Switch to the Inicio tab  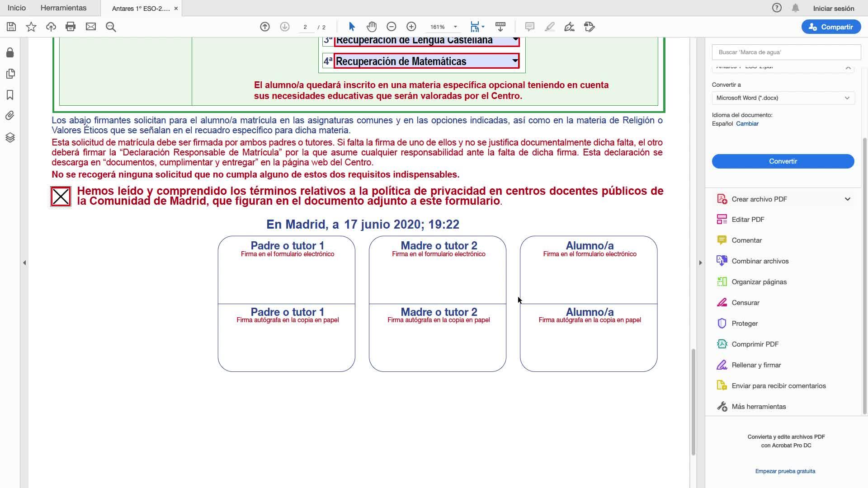pyautogui.click(x=17, y=8)
